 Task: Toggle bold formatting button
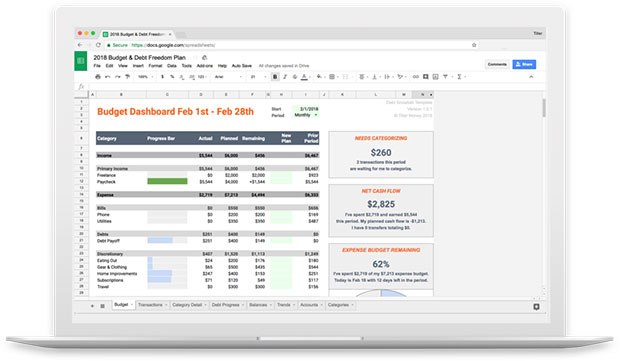(275, 77)
